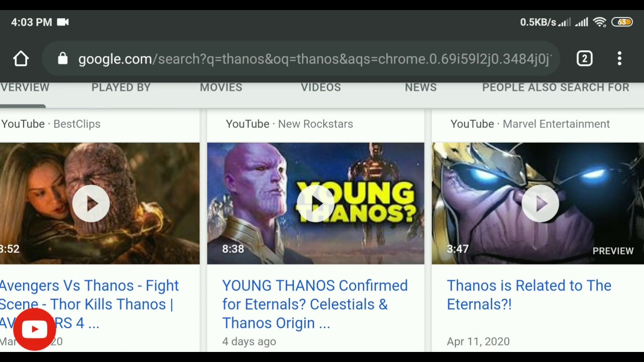Switch to the Played By tab
Viewport: 644px width, 362px height.
121,87
